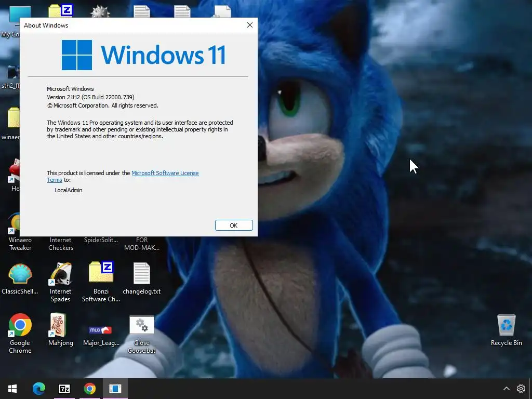Select Google Chrome desktop shortcut
This screenshot has width=532, height=399.
click(20, 333)
